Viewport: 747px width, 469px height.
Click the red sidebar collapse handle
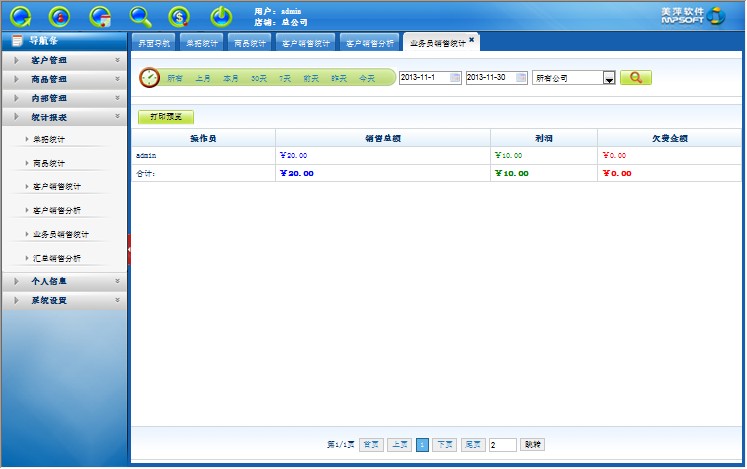tap(129, 247)
